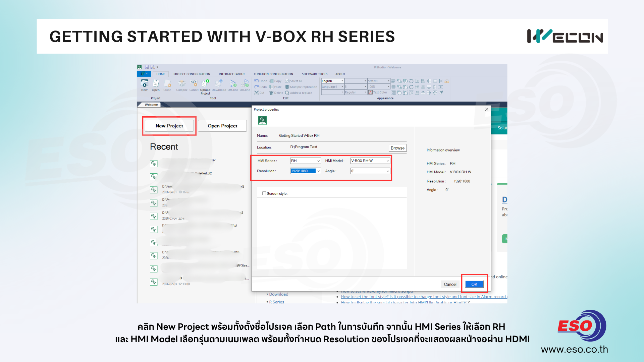Viewport: 644px width, 362px height.
Task: Open the first recent project file icon
Action: pyautogui.click(x=154, y=164)
